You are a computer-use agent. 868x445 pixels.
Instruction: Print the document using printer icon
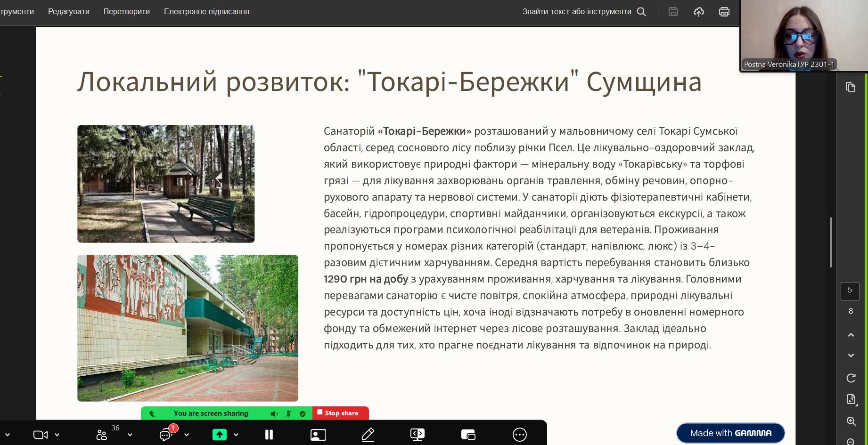[724, 12]
